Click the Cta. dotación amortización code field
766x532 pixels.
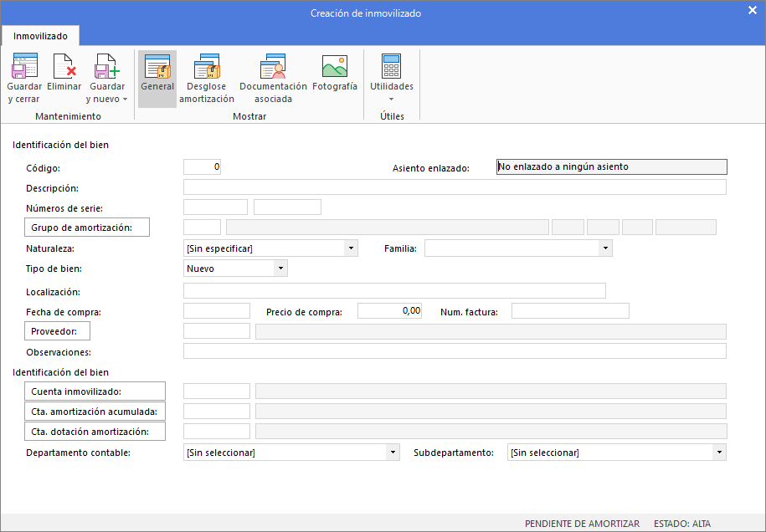[217, 431]
